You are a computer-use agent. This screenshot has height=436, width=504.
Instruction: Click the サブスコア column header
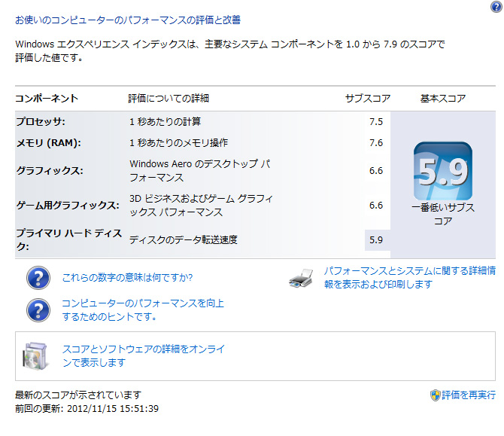tap(368, 98)
